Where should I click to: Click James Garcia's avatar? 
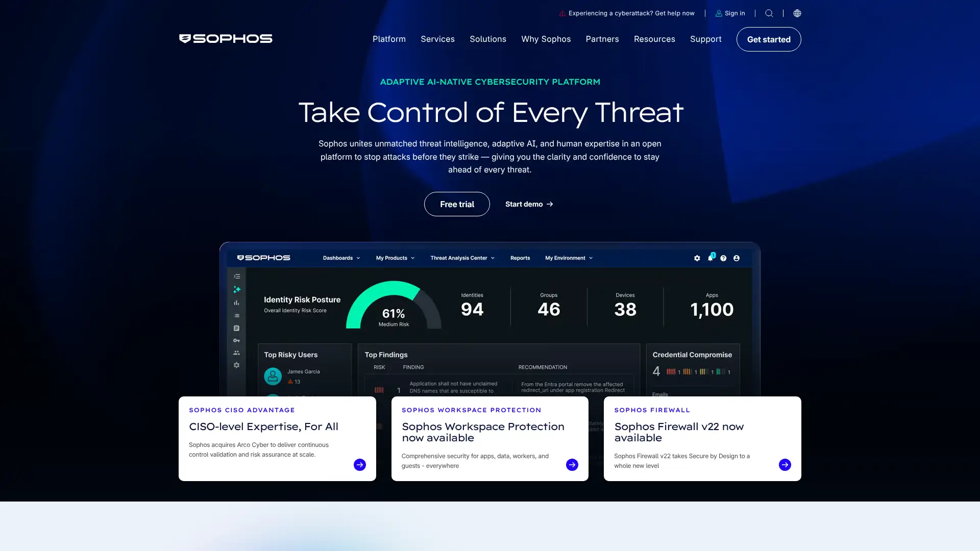tap(273, 377)
